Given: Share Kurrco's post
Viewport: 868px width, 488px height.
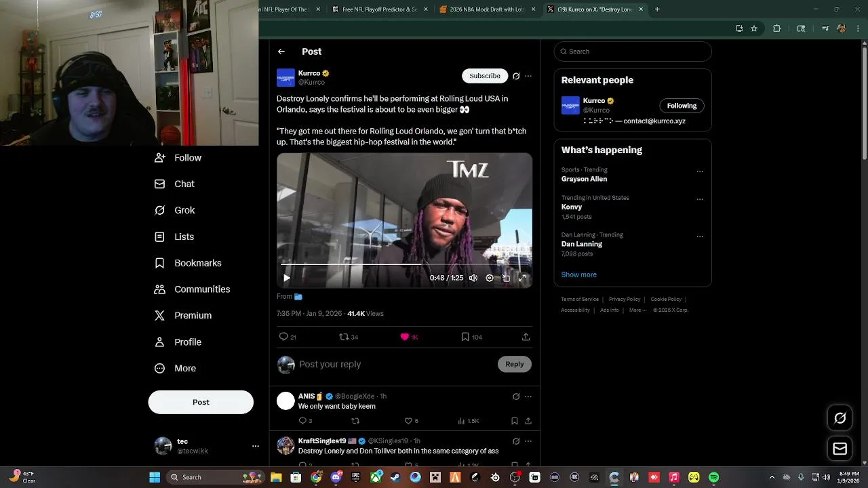Looking at the screenshot, I should coord(526,337).
